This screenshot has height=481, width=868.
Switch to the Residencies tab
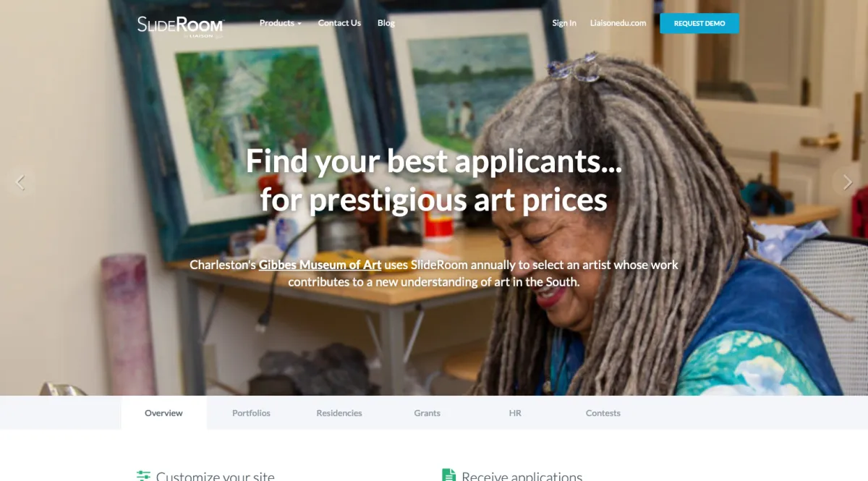point(339,413)
